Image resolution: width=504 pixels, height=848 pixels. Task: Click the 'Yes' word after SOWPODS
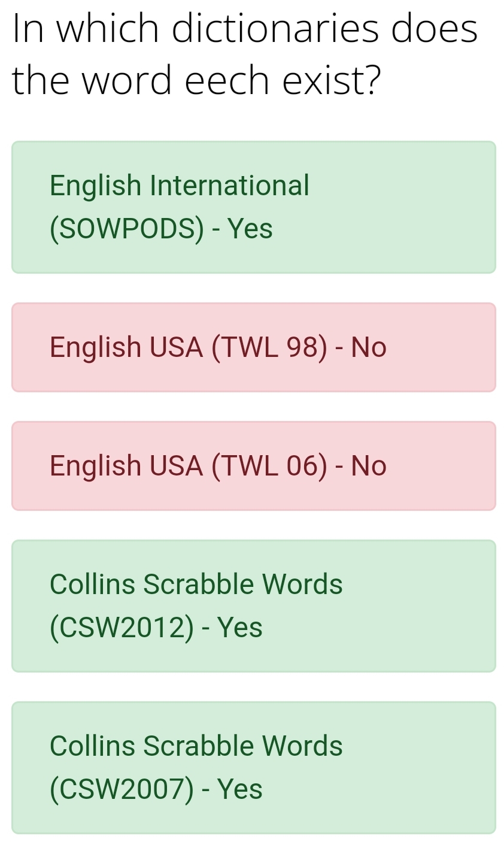coord(251,229)
